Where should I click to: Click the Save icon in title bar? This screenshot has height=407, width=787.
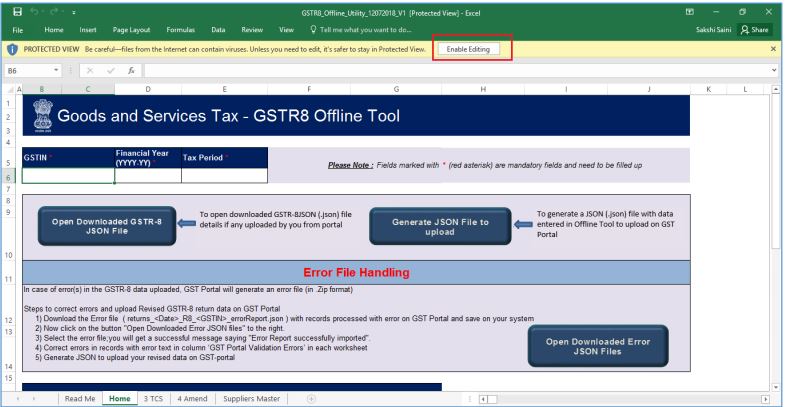17,12
